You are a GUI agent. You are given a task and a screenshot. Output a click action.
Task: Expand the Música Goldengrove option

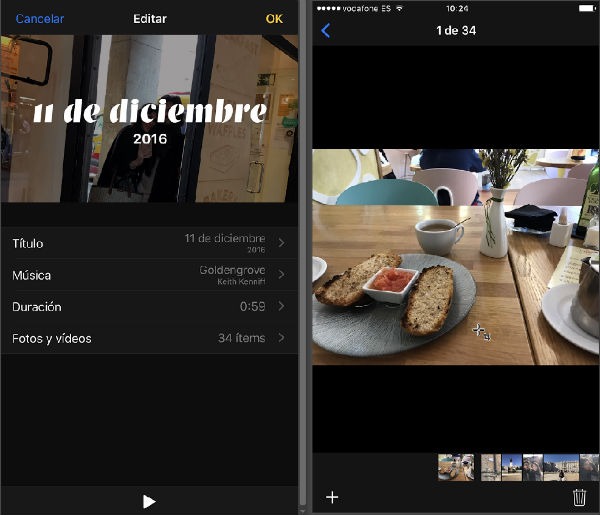coord(150,275)
